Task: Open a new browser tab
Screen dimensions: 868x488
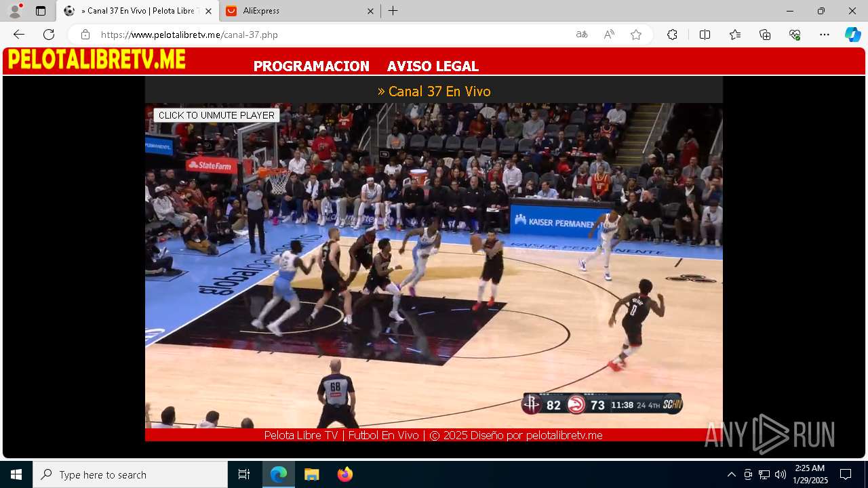Action: click(393, 11)
